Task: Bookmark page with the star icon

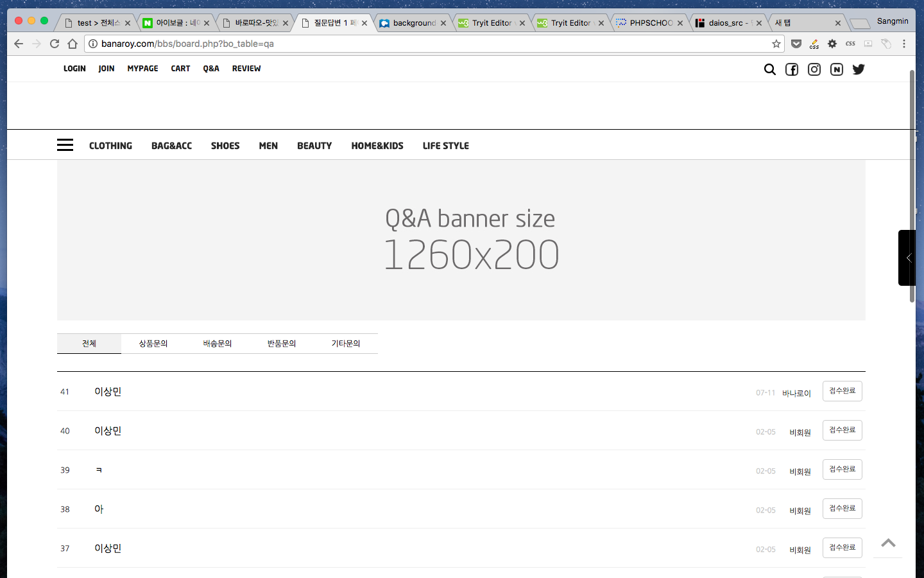Action: tap(776, 44)
